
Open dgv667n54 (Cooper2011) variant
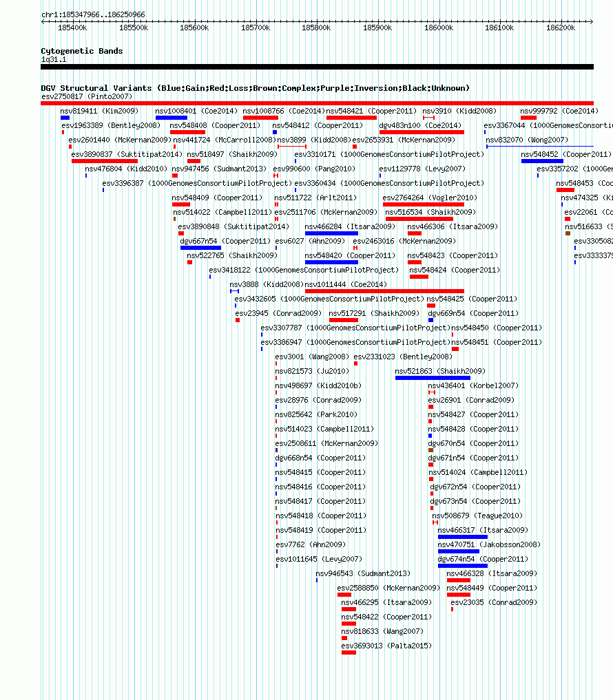tap(226, 241)
